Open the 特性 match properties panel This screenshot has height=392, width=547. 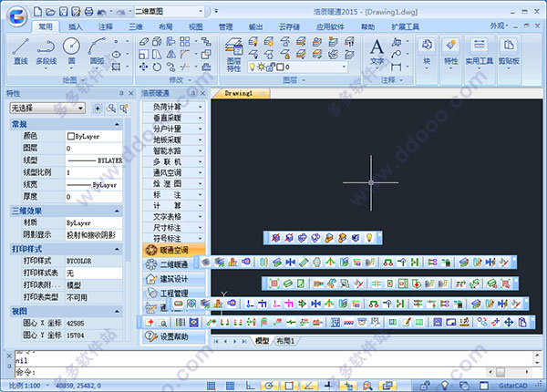(x=450, y=52)
